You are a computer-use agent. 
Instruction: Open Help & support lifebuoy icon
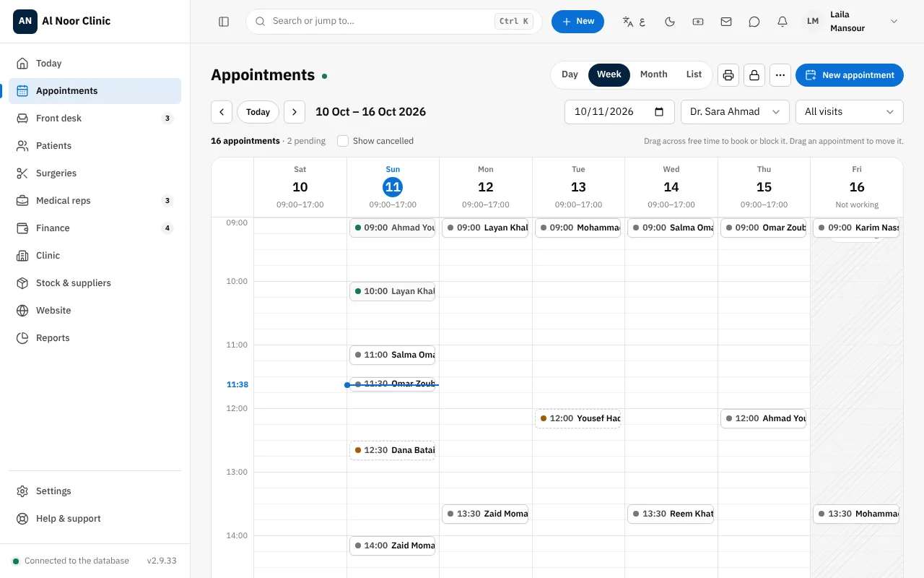pyautogui.click(x=22, y=519)
